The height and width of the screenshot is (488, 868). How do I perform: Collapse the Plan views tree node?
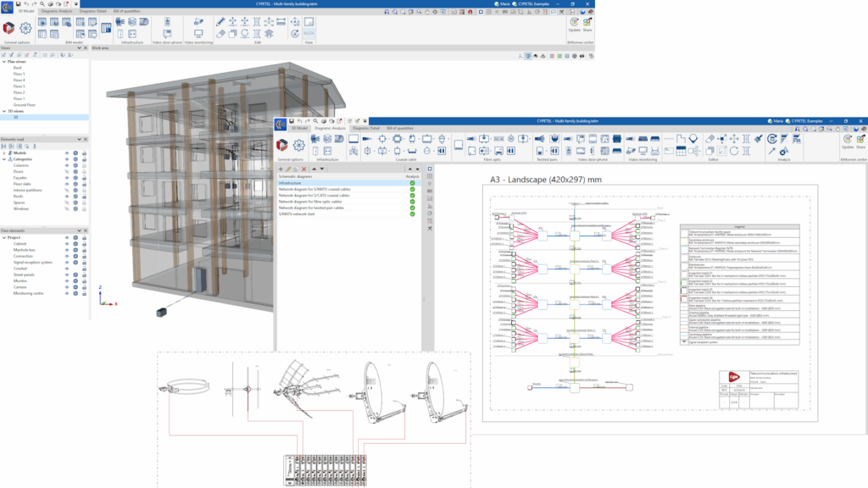(4, 62)
